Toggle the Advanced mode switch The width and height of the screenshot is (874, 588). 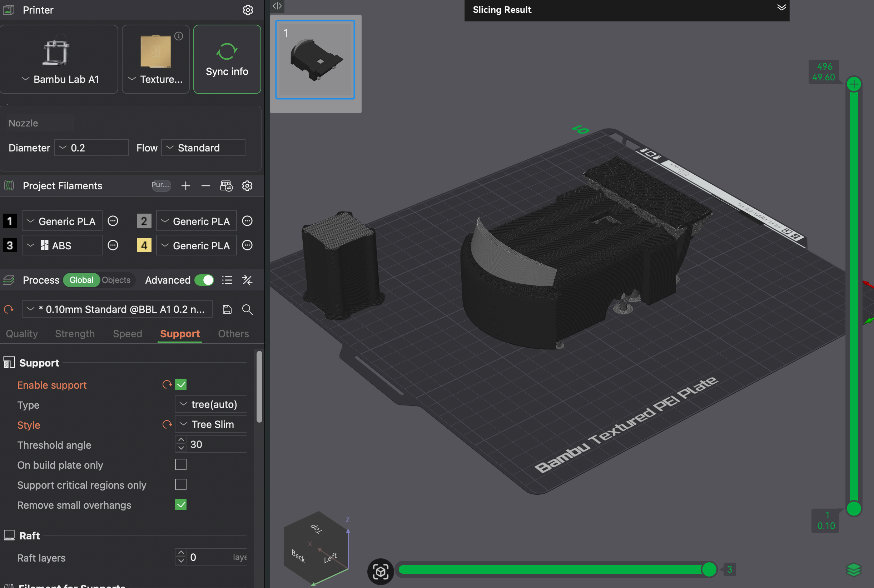pos(204,280)
